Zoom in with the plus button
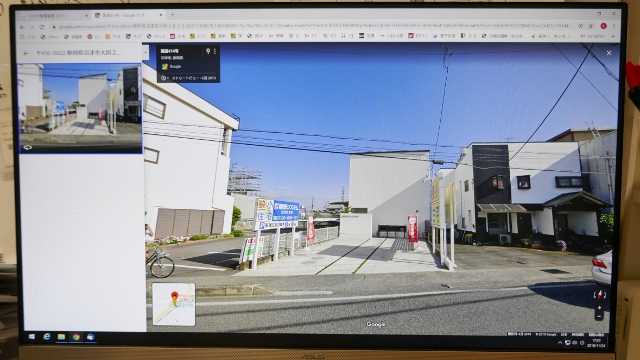This screenshot has width=640, height=360. [599, 308]
